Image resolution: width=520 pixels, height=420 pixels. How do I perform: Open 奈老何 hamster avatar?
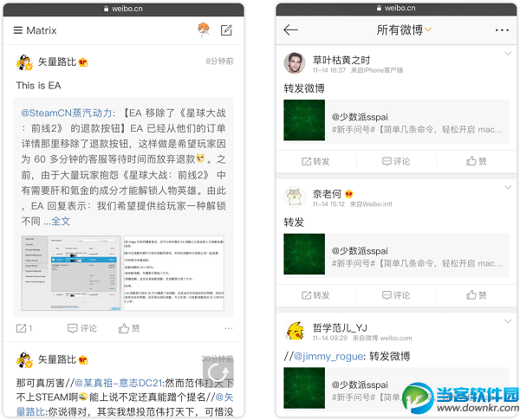point(295,197)
